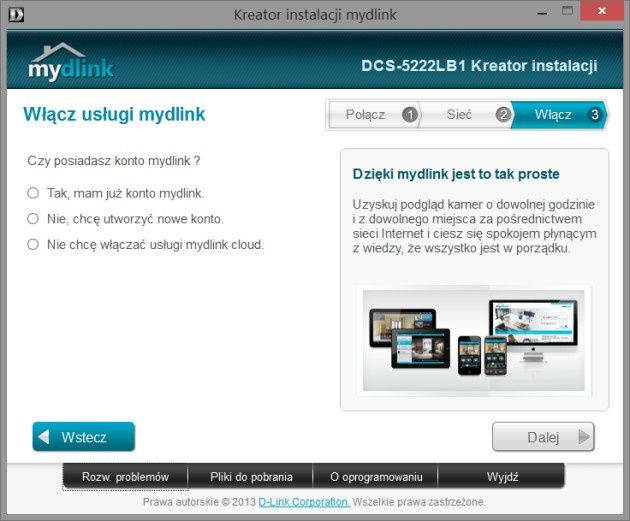Open Pliki do pobrania downloads

tap(251, 477)
